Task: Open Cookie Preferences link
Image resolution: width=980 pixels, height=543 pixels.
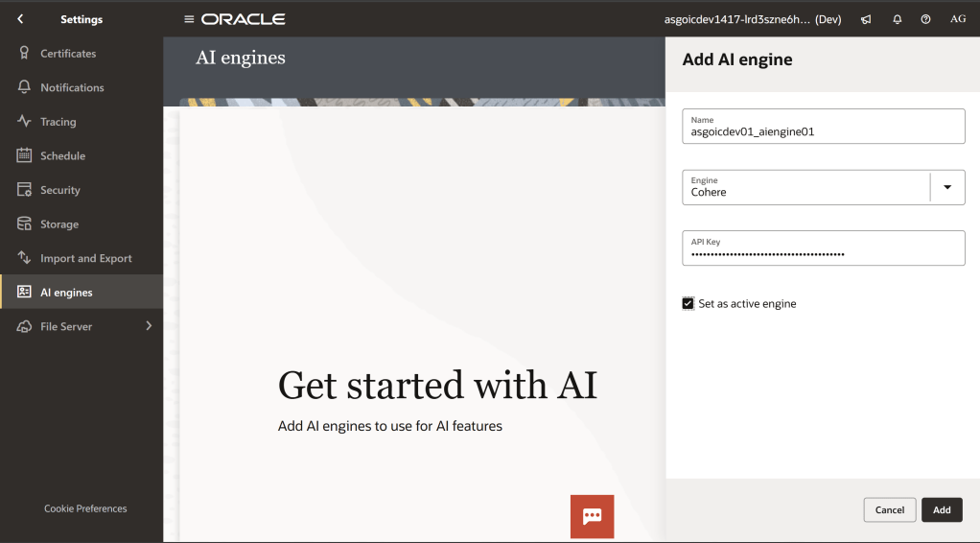Action: click(85, 508)
